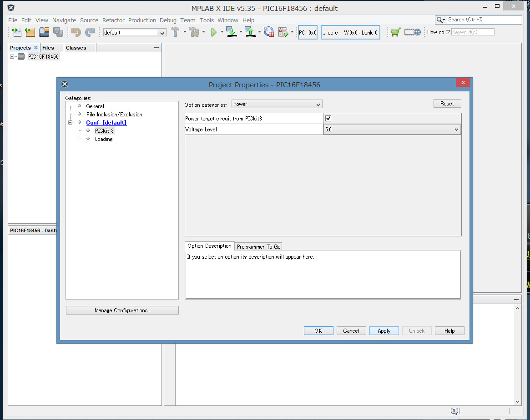The image size is (530, 420).
Task: Click the Undo arrow icon
Action: tap(76, 32)
